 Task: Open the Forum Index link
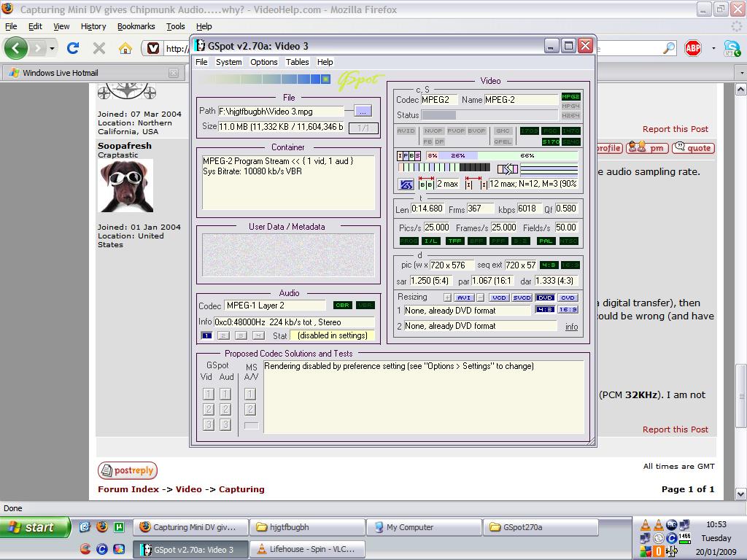128,489
